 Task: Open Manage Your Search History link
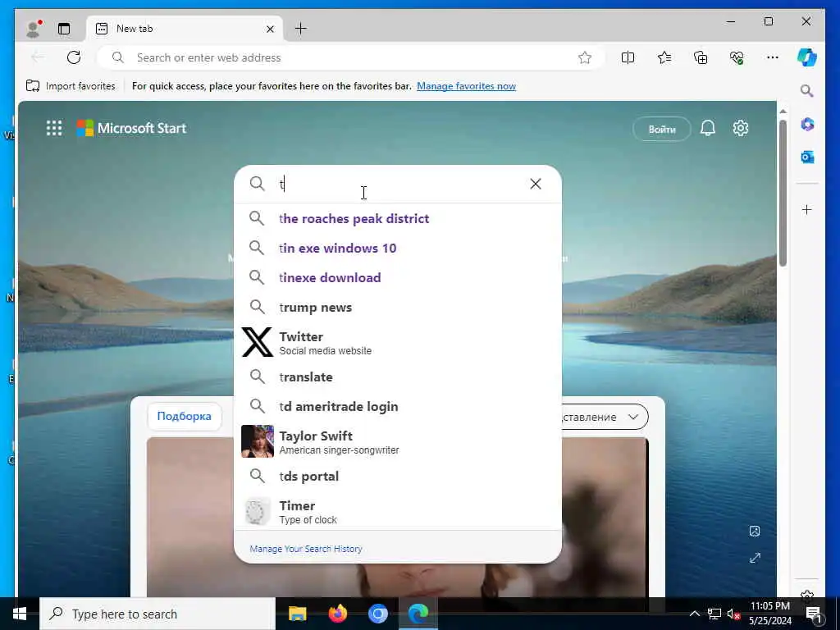(306, 549)
